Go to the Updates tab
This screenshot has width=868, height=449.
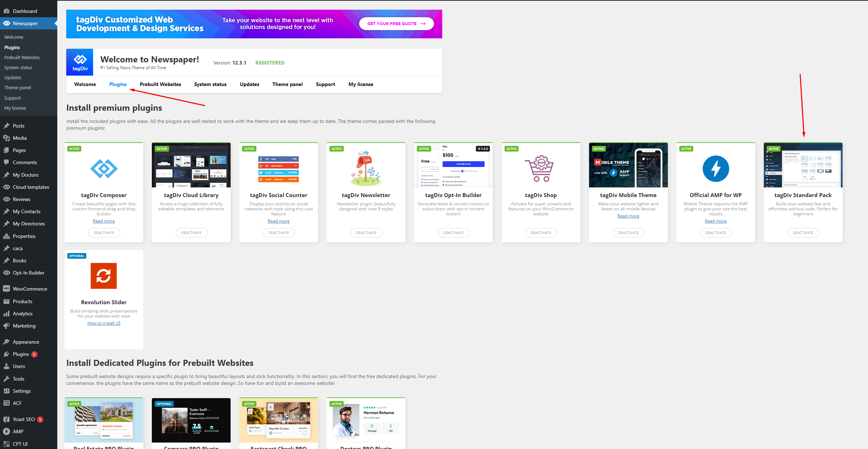250,84
